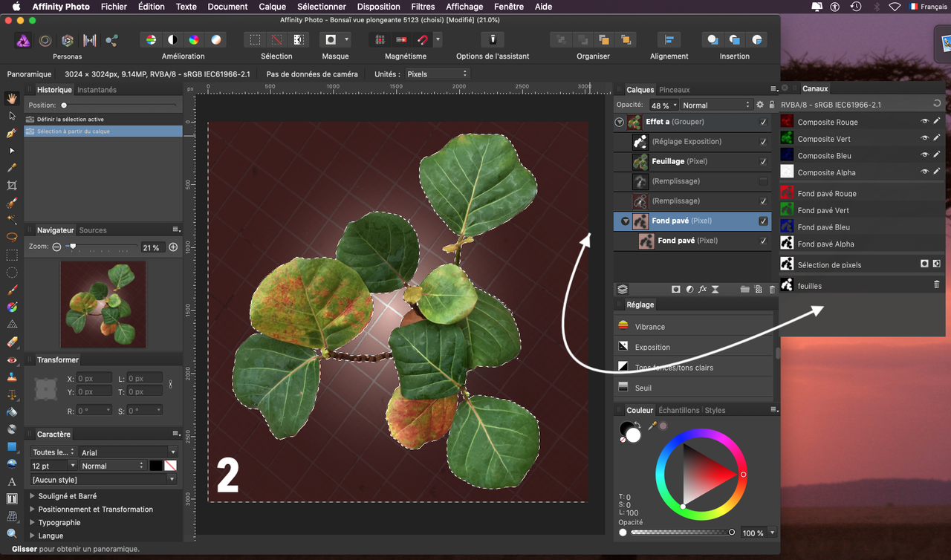Screen dimensions: 951x560
Task: Click the Auto White Balance icon
Action: (x=216, y=40)
